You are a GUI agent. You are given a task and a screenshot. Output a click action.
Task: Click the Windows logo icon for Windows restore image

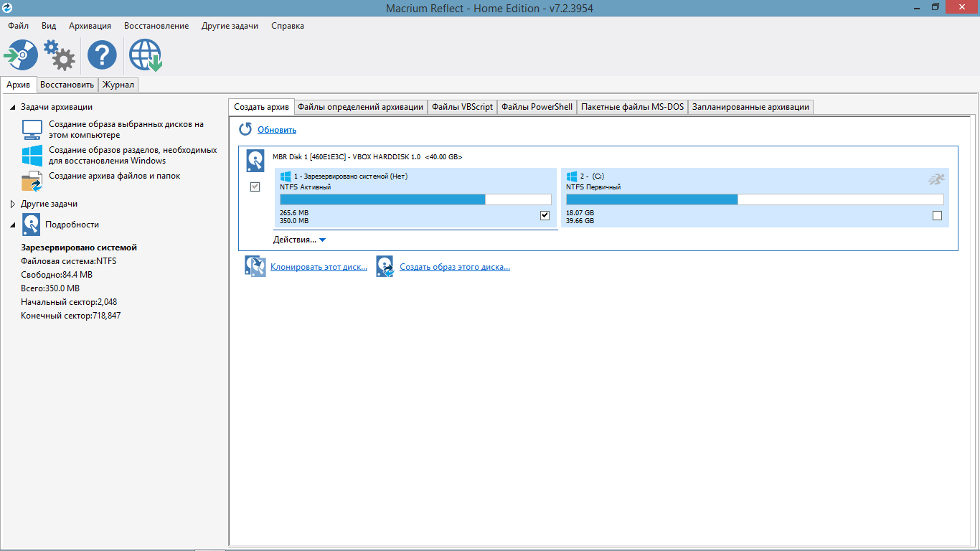pos(32,156)
